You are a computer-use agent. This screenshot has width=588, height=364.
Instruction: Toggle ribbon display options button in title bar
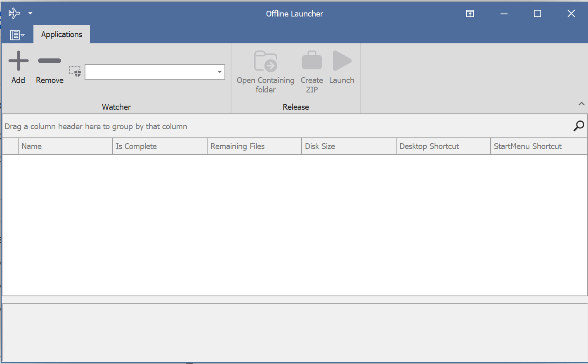click(470, 14)
